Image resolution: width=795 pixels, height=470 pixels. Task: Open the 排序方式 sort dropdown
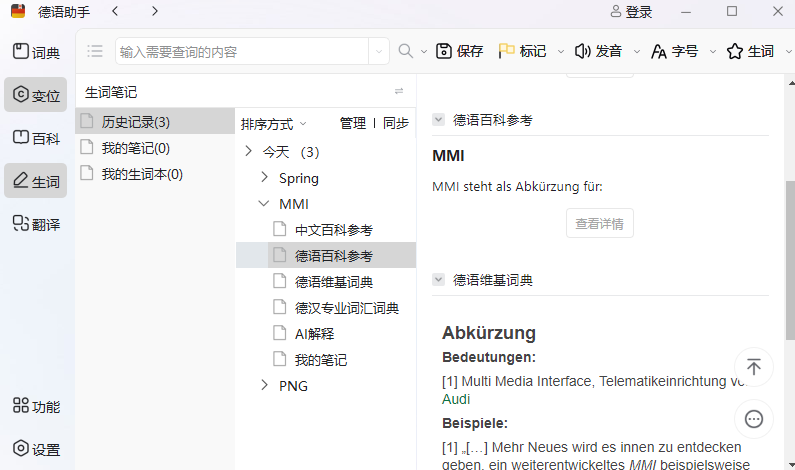tap(273, 124)
